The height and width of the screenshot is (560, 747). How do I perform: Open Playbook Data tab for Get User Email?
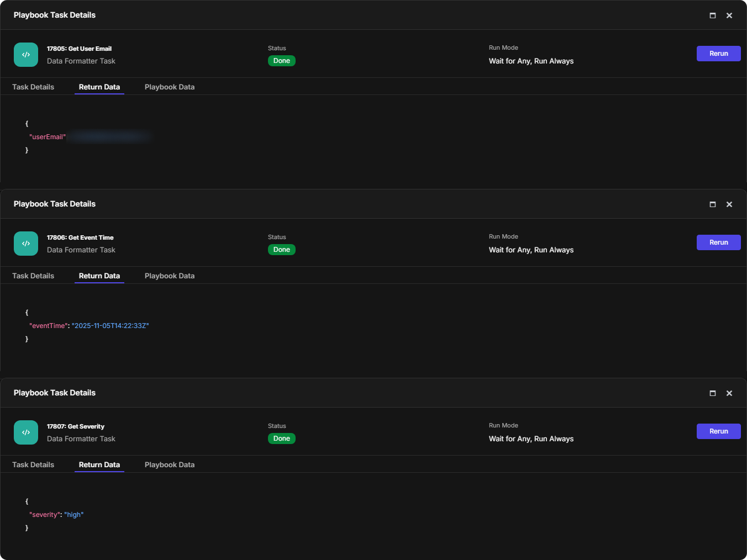pyautogui.click(x=170, y=87)
